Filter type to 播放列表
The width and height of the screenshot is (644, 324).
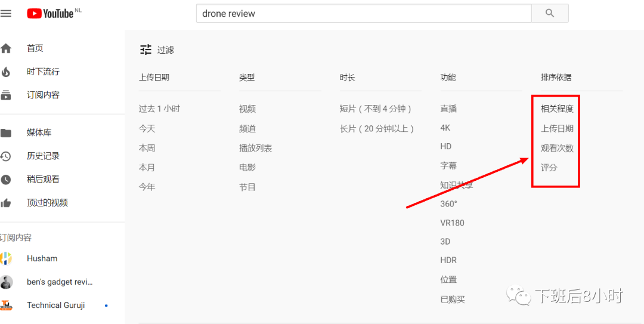(x=256, y=148)
